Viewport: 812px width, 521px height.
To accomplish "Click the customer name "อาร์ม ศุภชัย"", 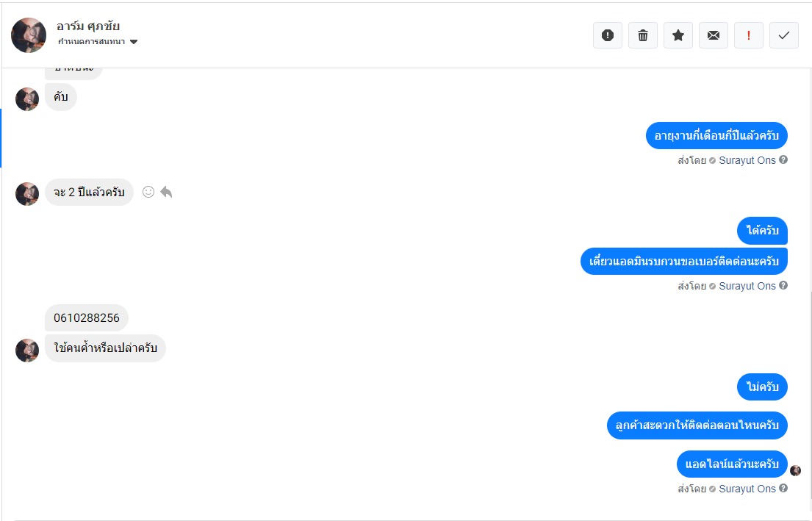I will 88,26.
